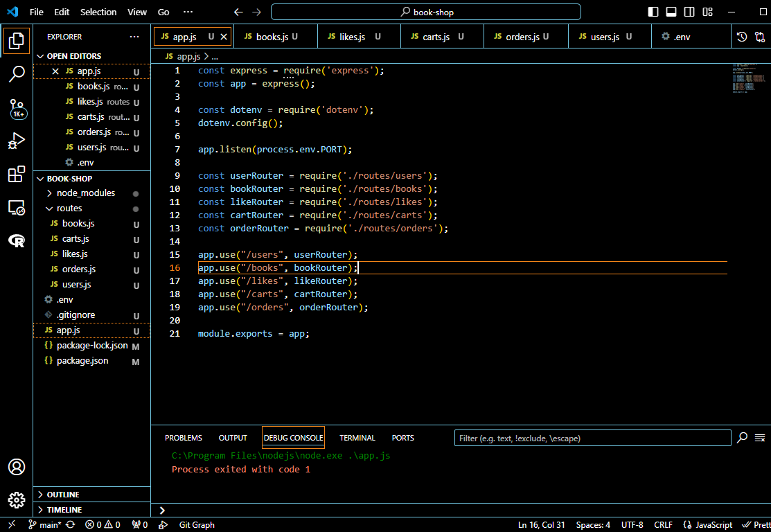Click the compare changes icon in editor toolbar

[x=760, y=37]
